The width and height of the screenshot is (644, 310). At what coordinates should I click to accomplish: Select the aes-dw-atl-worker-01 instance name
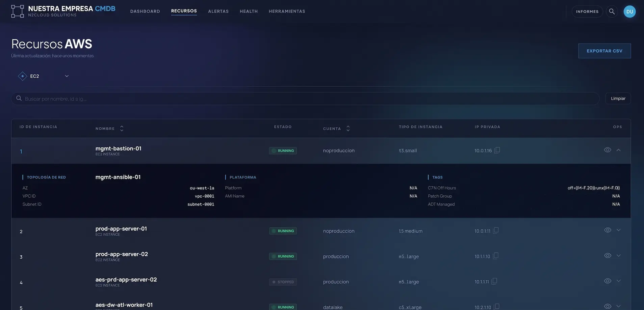124,305
